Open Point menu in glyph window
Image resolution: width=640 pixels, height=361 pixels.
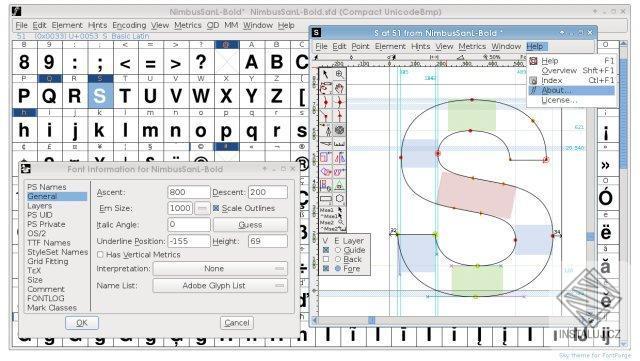coord(360,47)
